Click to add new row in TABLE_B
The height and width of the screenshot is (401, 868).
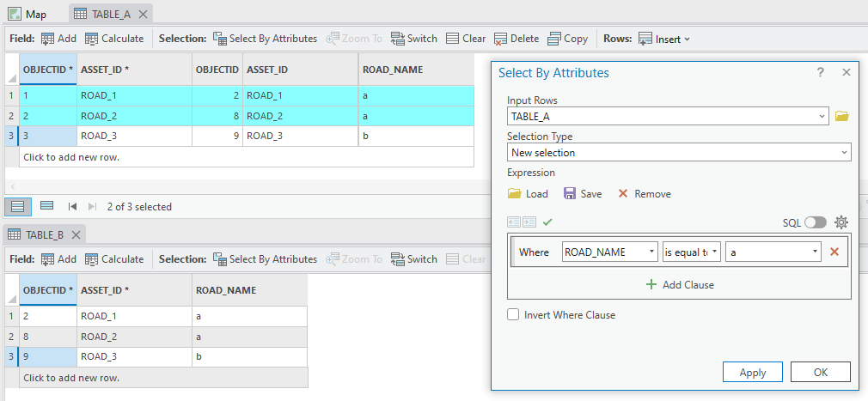[71, 377]
